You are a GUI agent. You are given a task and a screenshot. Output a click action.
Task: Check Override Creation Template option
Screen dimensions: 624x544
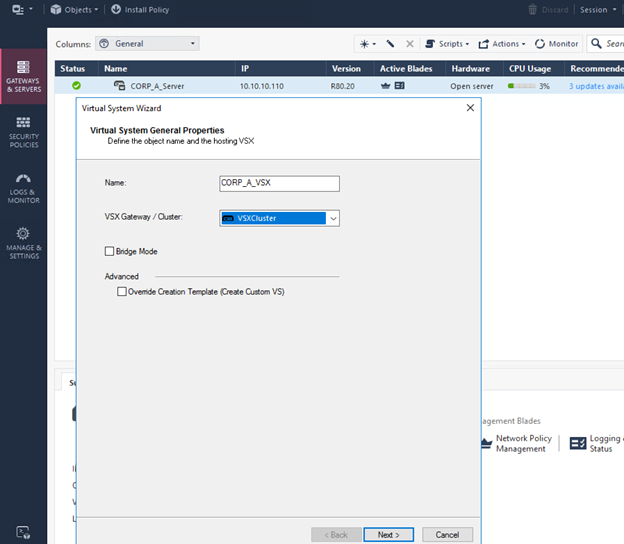[122, 292]
